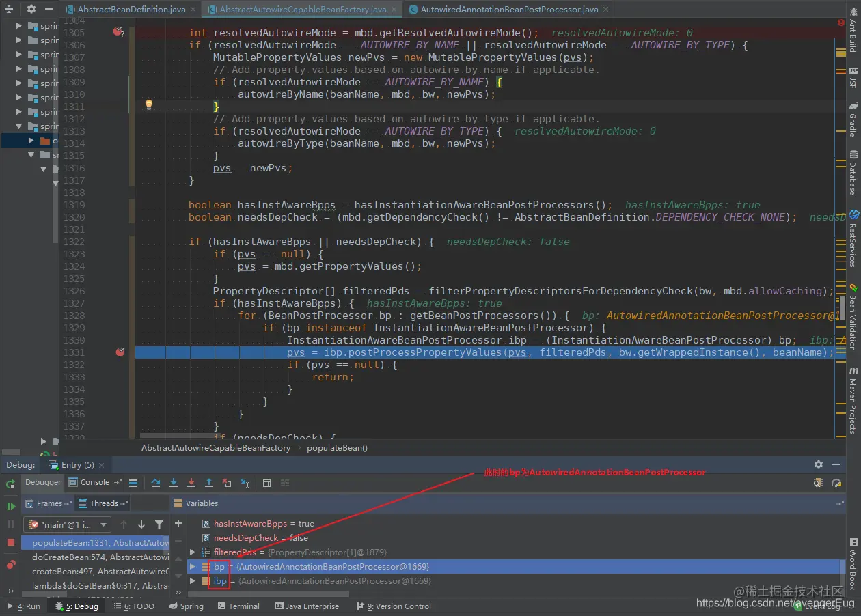This screenshot has height=616, width=861.
Task: Select createBean:497 stack frame
Action: click(x=96, y=572)
